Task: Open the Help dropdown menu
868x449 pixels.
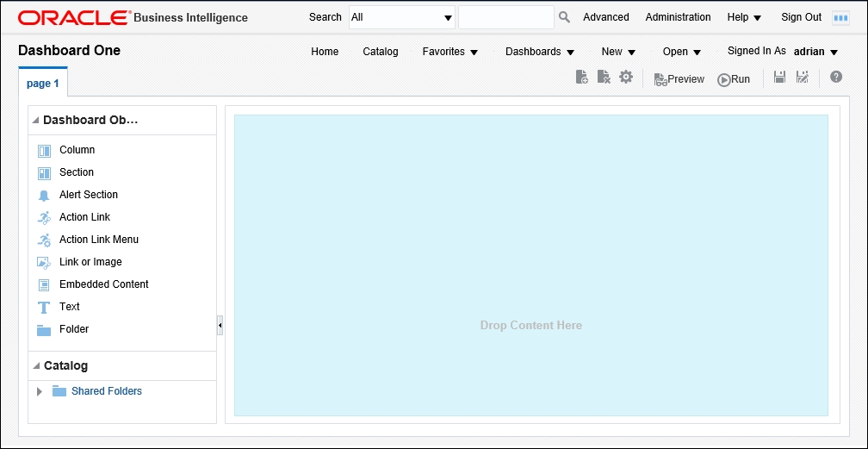Action: click(x=744, y=17)
